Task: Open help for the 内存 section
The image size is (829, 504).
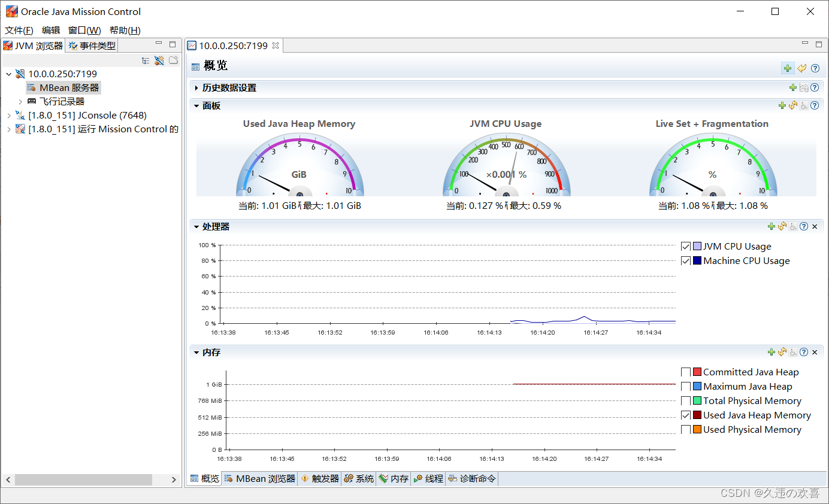Action: pyautogui.click(x=804, y=352)
